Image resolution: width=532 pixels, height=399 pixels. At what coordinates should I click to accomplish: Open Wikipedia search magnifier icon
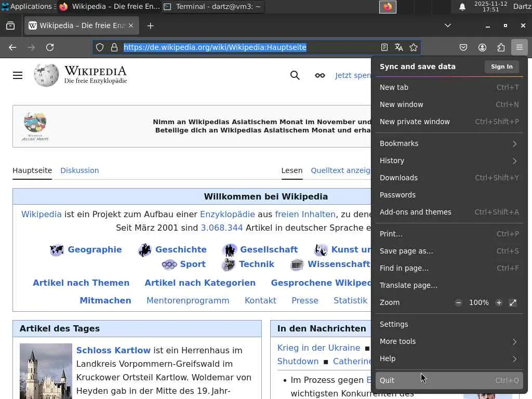click(x=295, y=75)
